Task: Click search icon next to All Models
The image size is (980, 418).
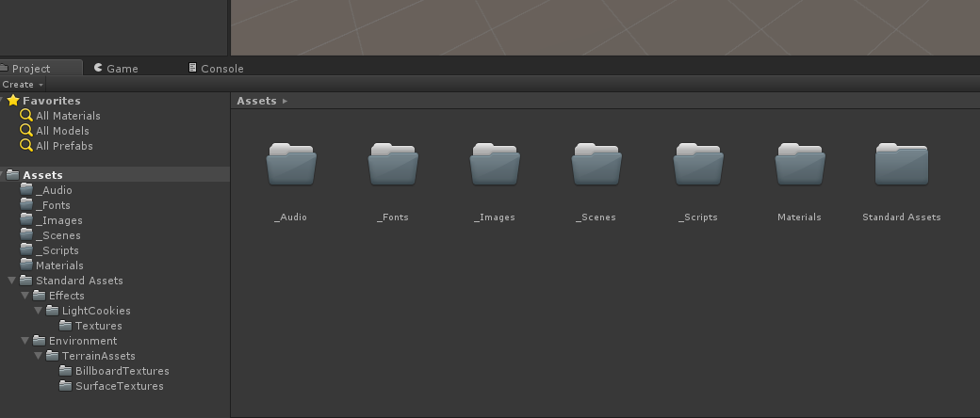Action: point(26,130)
